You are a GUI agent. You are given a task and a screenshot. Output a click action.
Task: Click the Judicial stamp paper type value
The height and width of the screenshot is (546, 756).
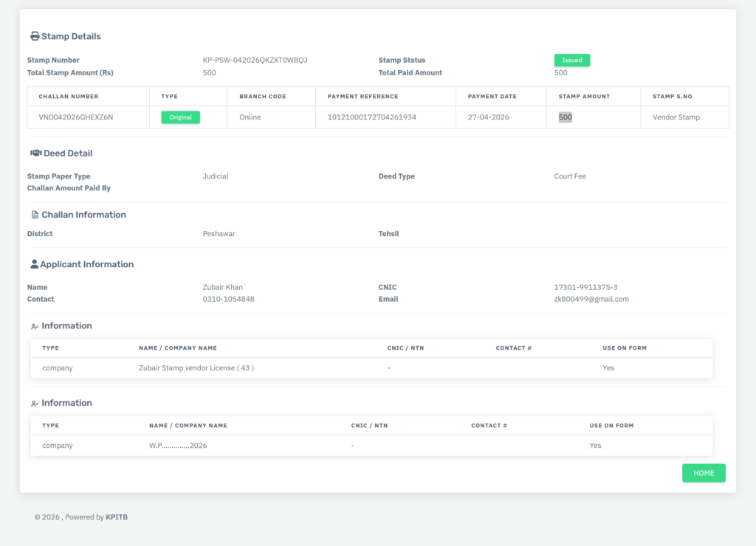[x=215, y=176]
